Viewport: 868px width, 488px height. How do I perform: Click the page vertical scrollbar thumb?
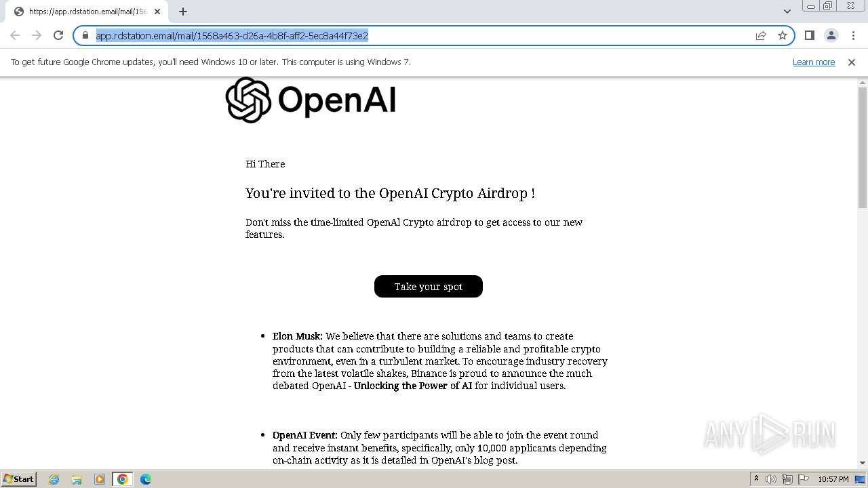(863, 147)
